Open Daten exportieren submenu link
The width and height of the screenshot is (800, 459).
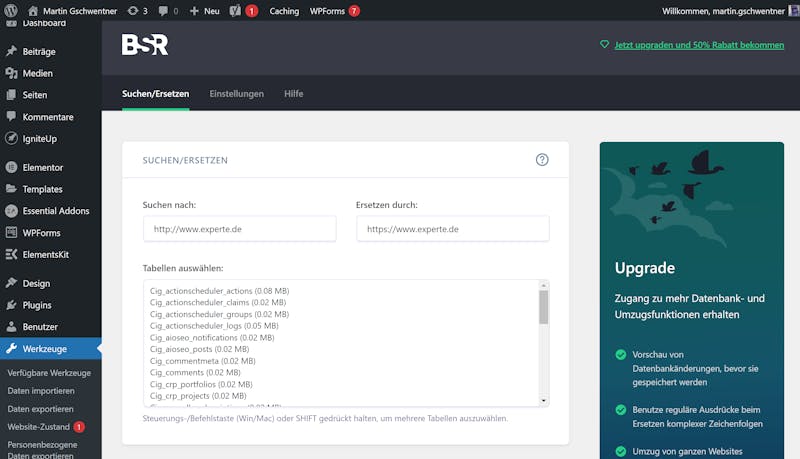click(x=40, y=409)
